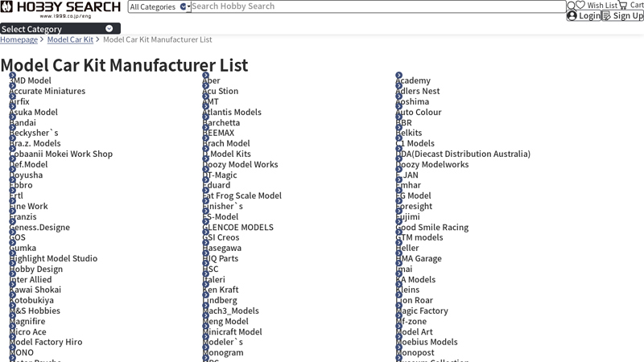Select Highlight Model Studio
Screen dimensions: 644x362
(x=53, y=258)
